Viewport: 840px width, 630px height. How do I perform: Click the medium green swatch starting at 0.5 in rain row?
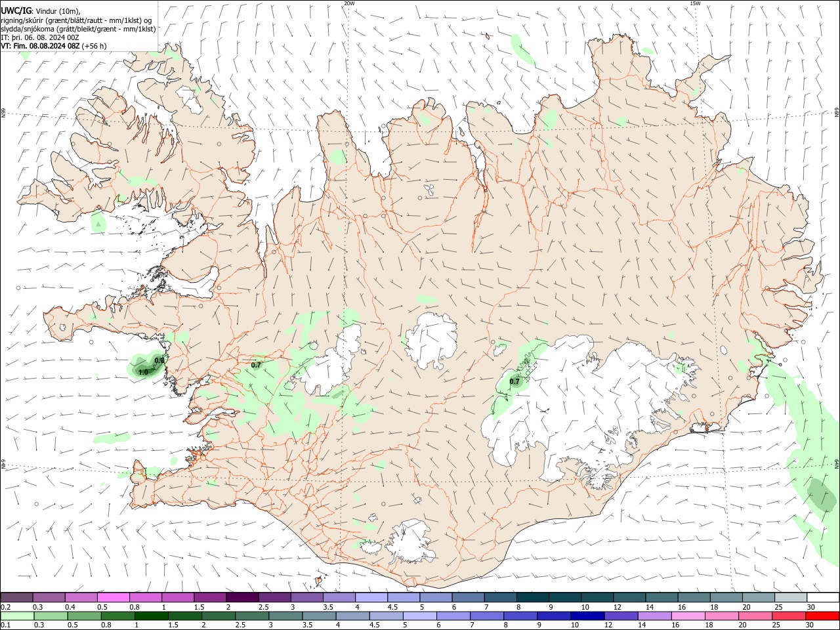click(84, 616)
